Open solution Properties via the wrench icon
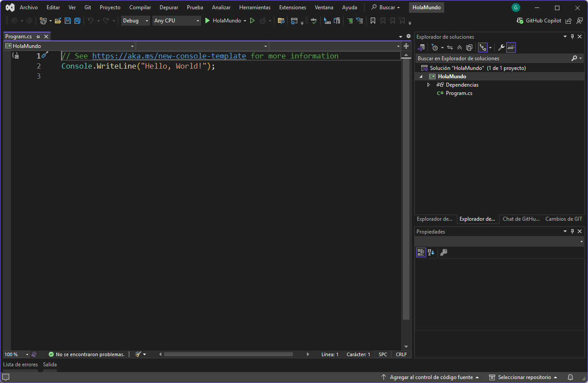Screen dimensions: 588x383 501,47
